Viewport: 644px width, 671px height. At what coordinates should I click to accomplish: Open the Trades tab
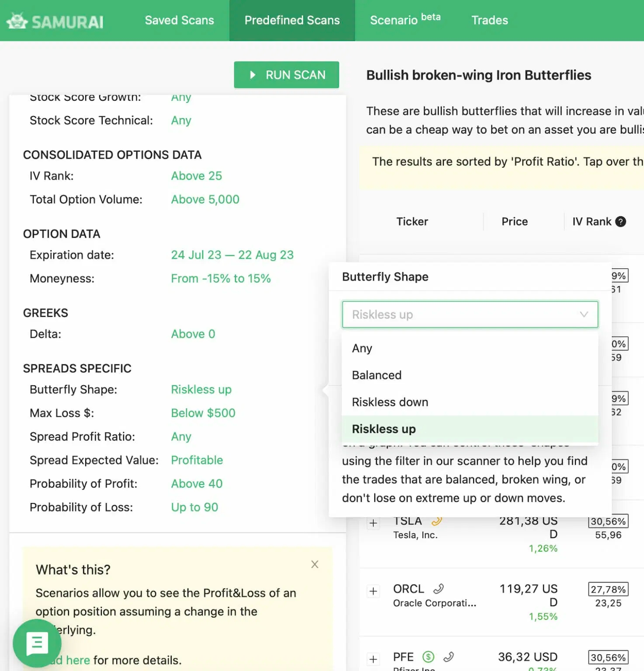click(x=489, y=20)
